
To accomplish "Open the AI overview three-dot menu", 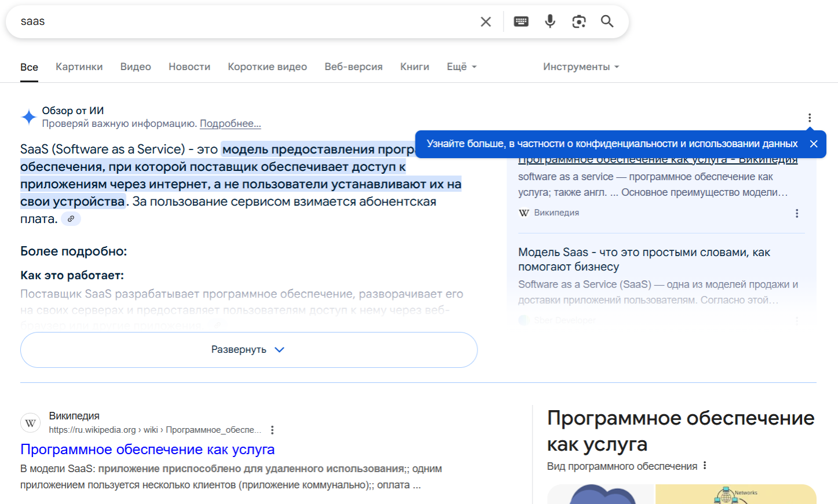I will [x=810, y=118].
